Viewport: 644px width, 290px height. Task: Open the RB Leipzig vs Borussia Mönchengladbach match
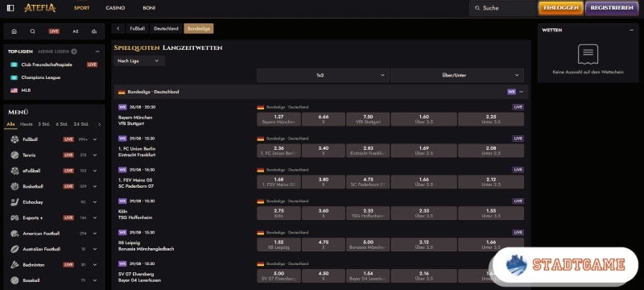(x=146, y=246)
